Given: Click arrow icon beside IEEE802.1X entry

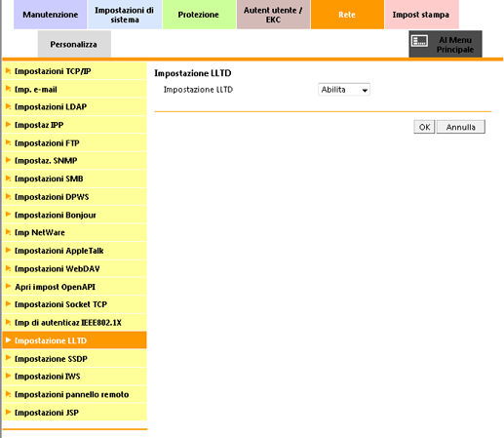Looking at the screenshot, I should pyautogui.click(x=9, y=322).
